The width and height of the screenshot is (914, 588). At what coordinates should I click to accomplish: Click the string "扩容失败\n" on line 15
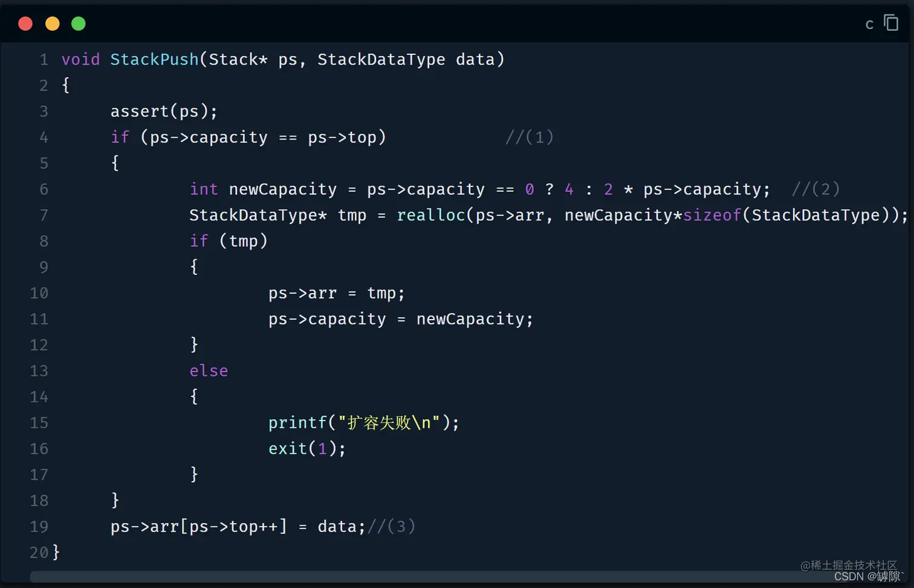click(389, 422)
